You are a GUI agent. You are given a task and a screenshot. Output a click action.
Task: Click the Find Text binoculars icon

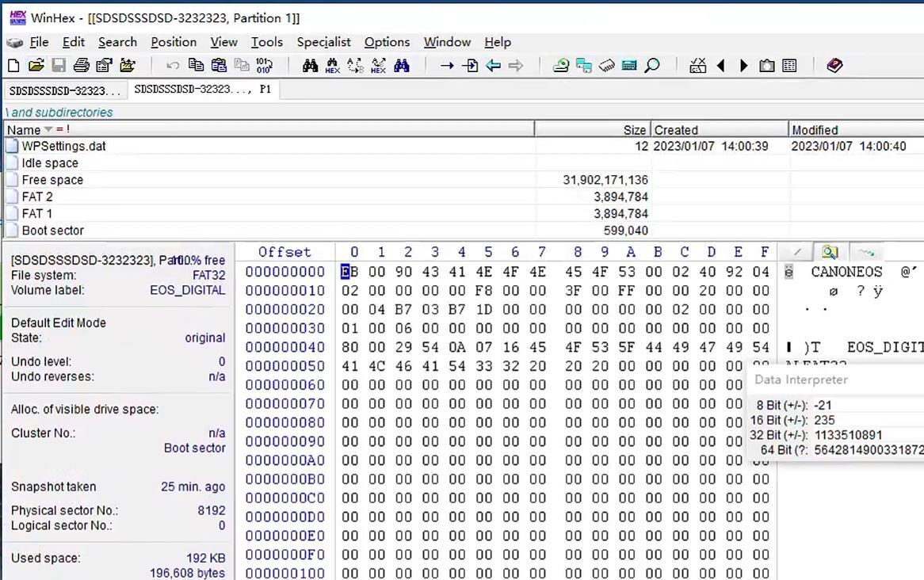(310, 66)
